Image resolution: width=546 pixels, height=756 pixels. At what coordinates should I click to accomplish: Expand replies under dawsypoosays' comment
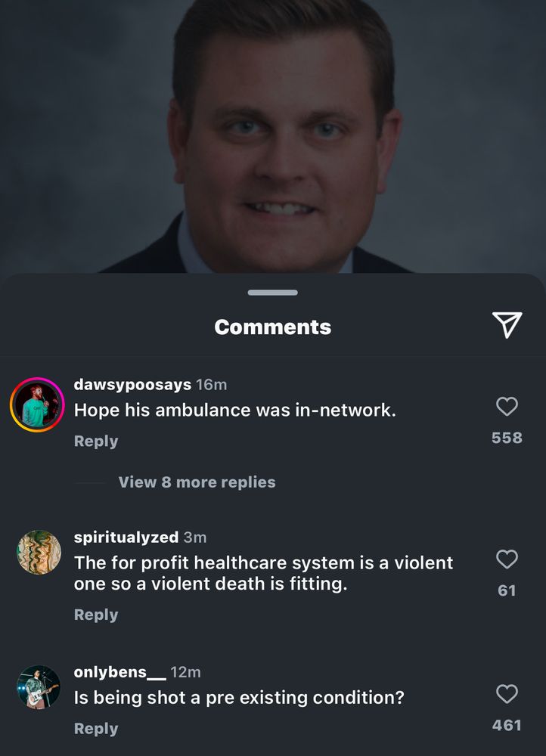click(196, 482)
